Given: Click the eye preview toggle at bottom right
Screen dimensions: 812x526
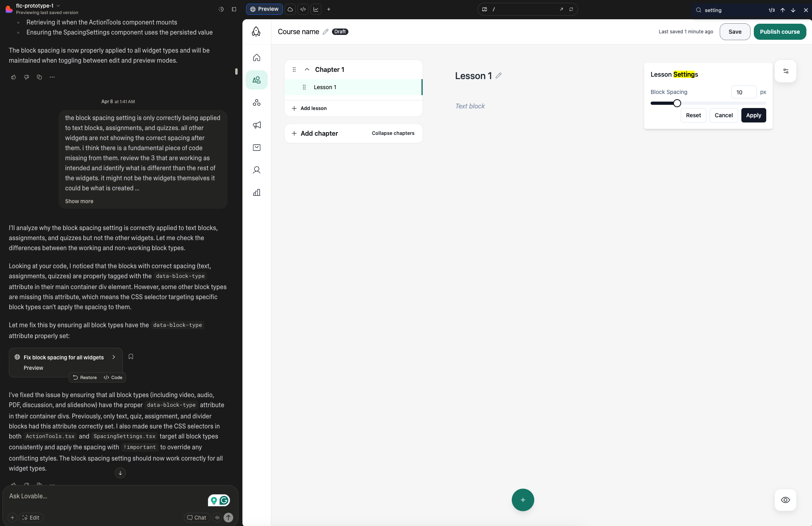Looking at the screenshot, I should click(x=786, y=500).
